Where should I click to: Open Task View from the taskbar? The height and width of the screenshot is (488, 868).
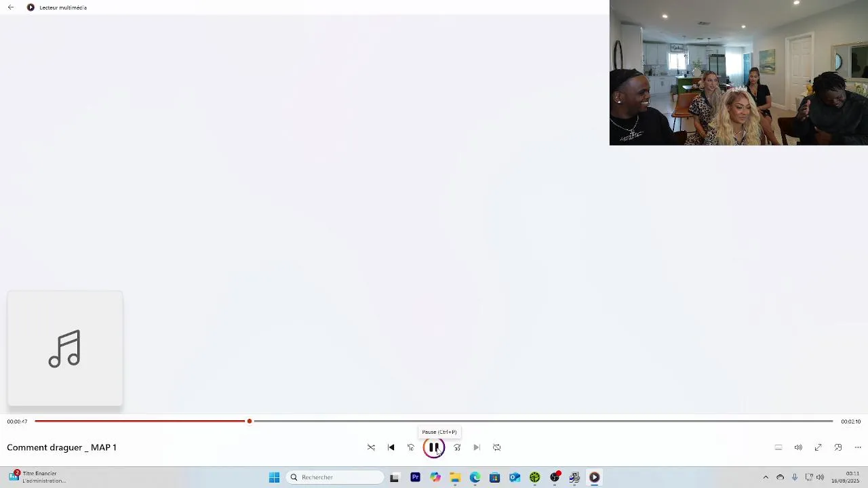click(395, 477)
